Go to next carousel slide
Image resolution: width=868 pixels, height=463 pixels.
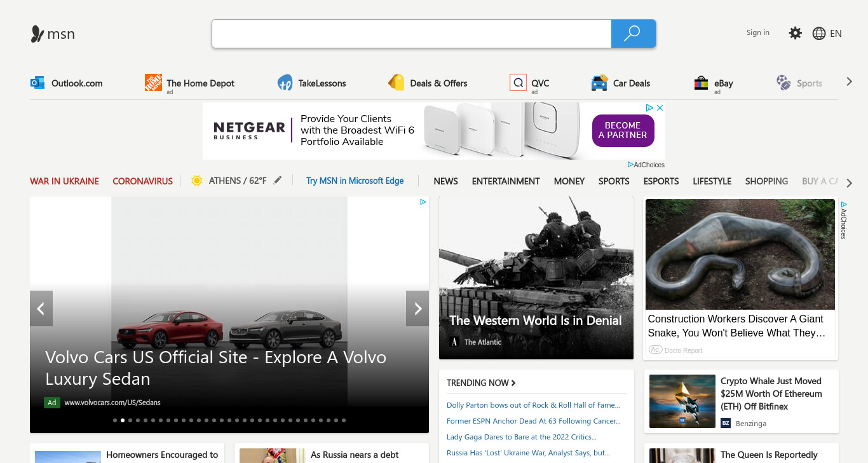pyautogui.click(x=417, y=308)
